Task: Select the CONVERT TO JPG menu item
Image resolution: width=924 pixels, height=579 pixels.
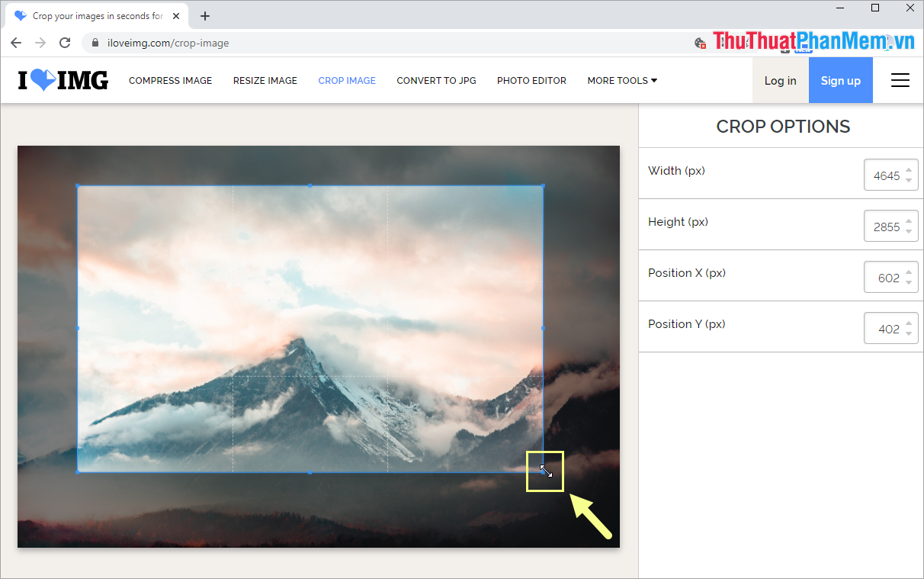Action: (436, 80)
